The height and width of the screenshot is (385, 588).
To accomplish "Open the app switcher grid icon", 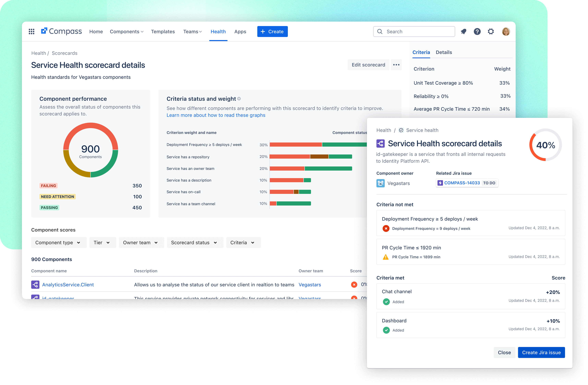I will click(x=31, y=32).
